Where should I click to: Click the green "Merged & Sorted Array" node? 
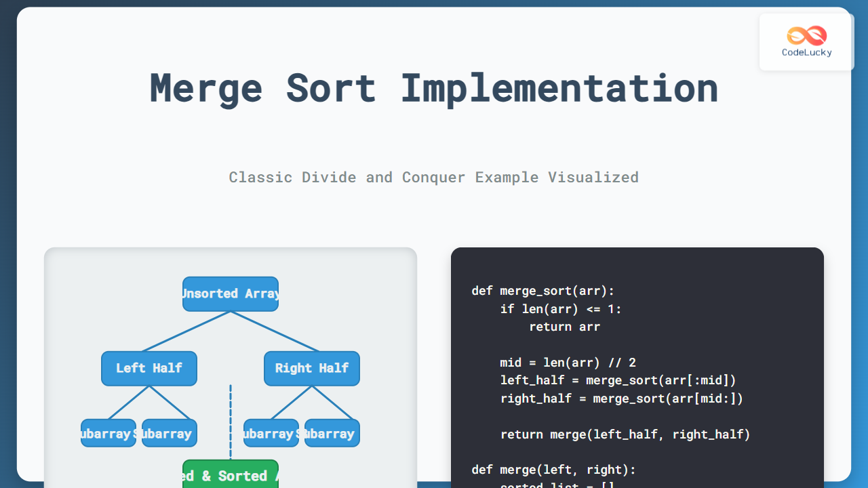coord(231,475)
